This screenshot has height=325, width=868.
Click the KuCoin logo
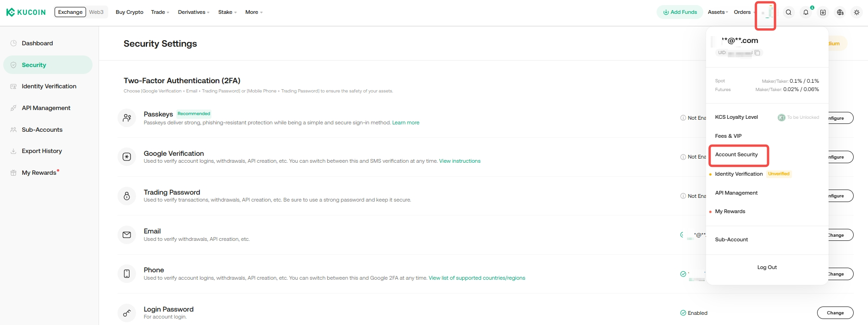[x=26, y=12]
